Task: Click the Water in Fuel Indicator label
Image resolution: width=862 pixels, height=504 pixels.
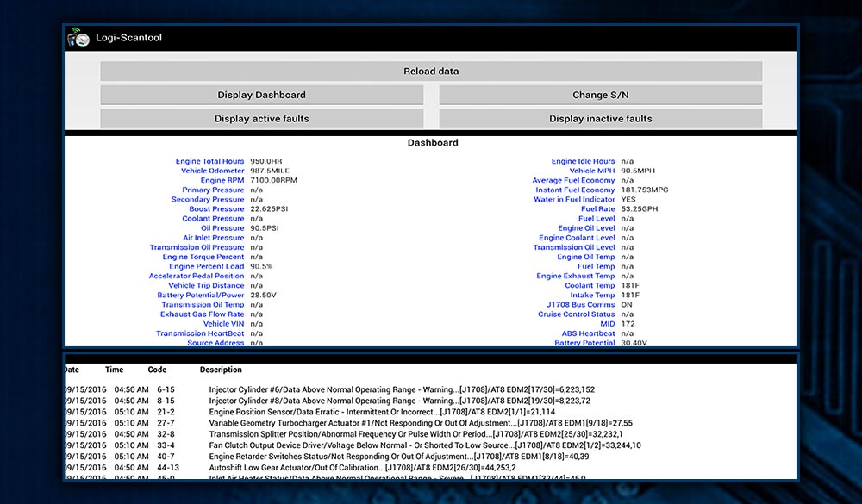Action: (x=574, y=200)
